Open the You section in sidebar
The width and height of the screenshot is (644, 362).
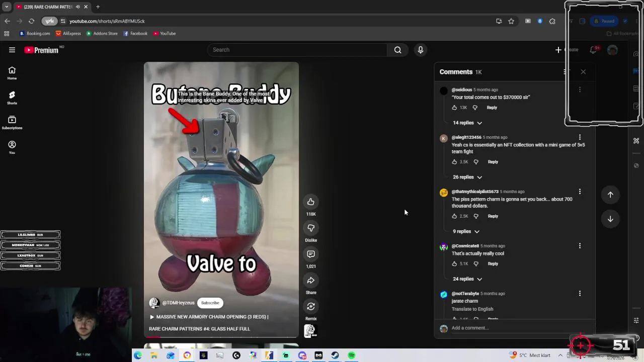coord(12,147)
